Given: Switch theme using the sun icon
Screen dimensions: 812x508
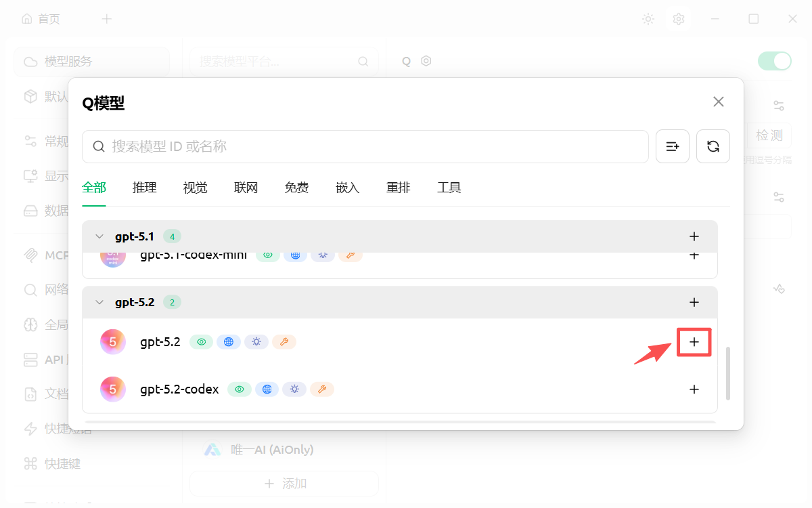Looking at the screenshot, I should tap(648, 19).
